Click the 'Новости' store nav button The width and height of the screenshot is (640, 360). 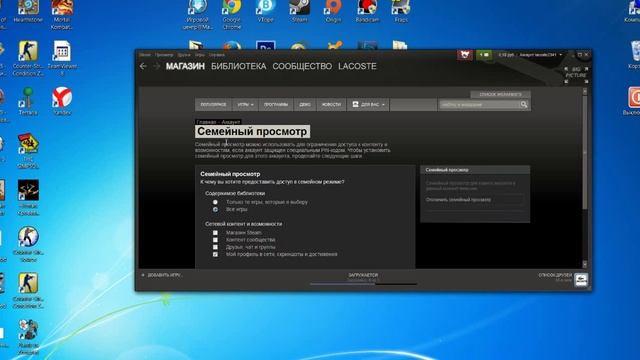331,105
